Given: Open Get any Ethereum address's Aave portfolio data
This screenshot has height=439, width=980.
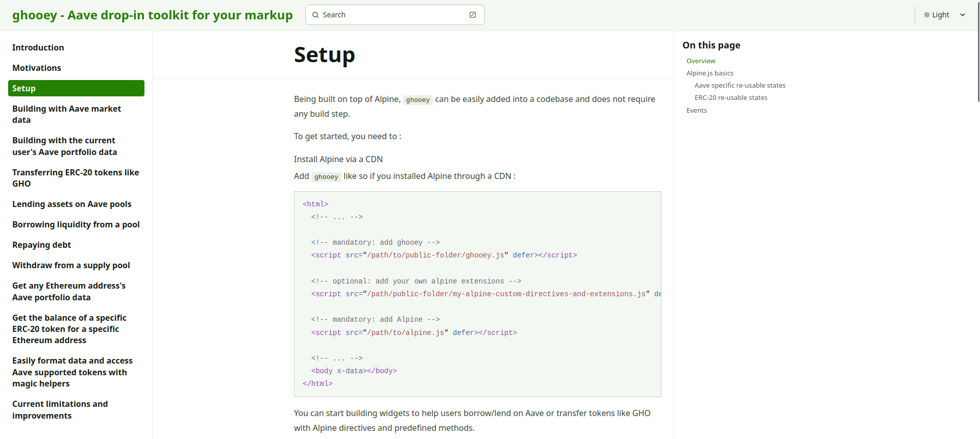Looking at the screenshot, I should pyautogui.click(x=76, y=292).
